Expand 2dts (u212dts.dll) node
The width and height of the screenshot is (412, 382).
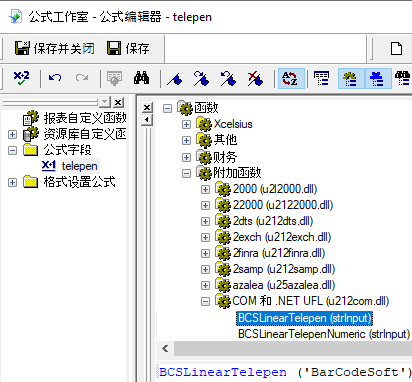pos(205,221)
